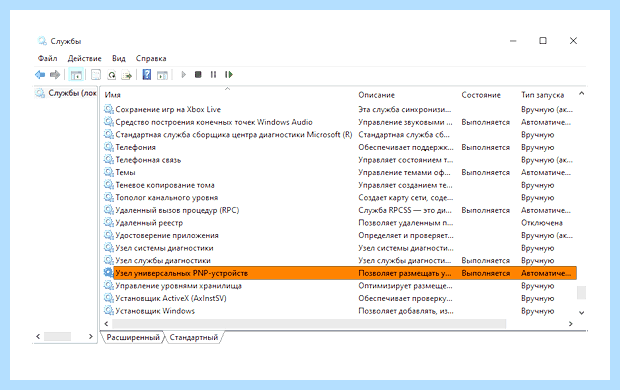Click gear icon of Телефонная связь

click(109, 160)
